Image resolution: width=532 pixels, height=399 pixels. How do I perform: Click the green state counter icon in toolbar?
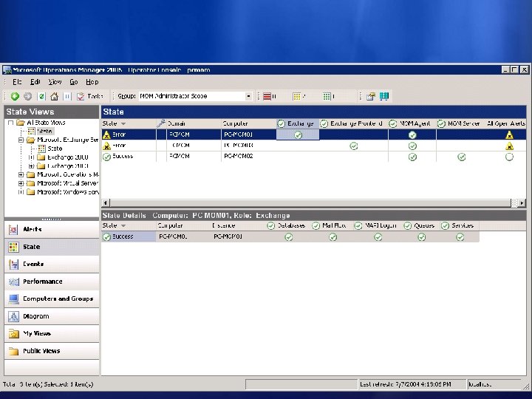click(x=328, y=96)
